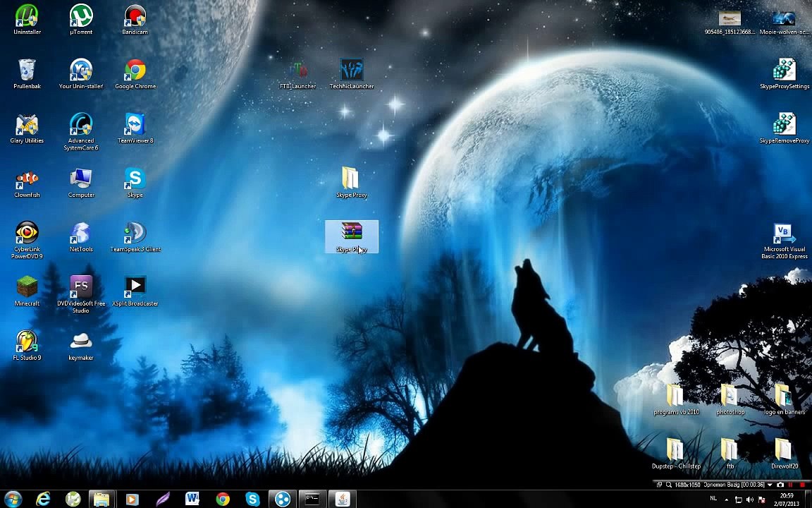Image resolution: width=812 pixels, height=508 pixels.
Task: Select the 905486_185123668 image thumbnail
Action: 730,23
